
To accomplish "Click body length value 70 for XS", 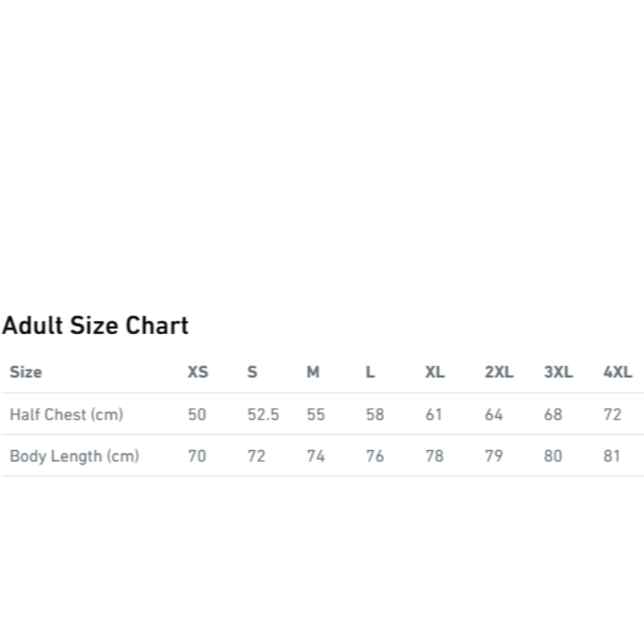I will click(197, 456).
